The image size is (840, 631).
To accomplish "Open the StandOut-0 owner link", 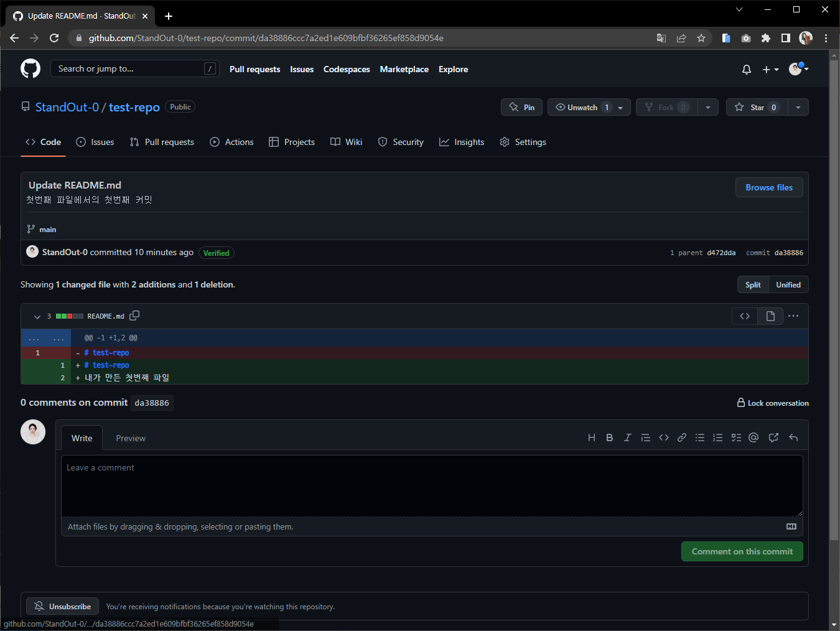I will 67,107.
